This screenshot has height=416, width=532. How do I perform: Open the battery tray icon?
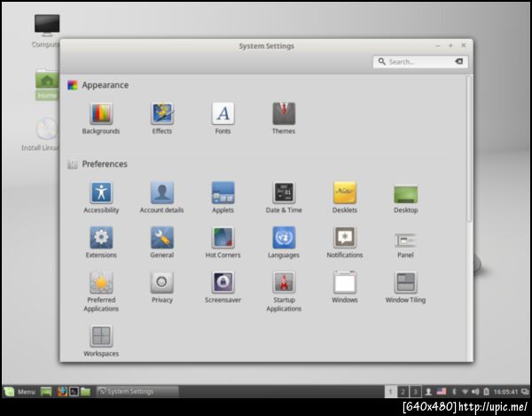coord(486,392)
